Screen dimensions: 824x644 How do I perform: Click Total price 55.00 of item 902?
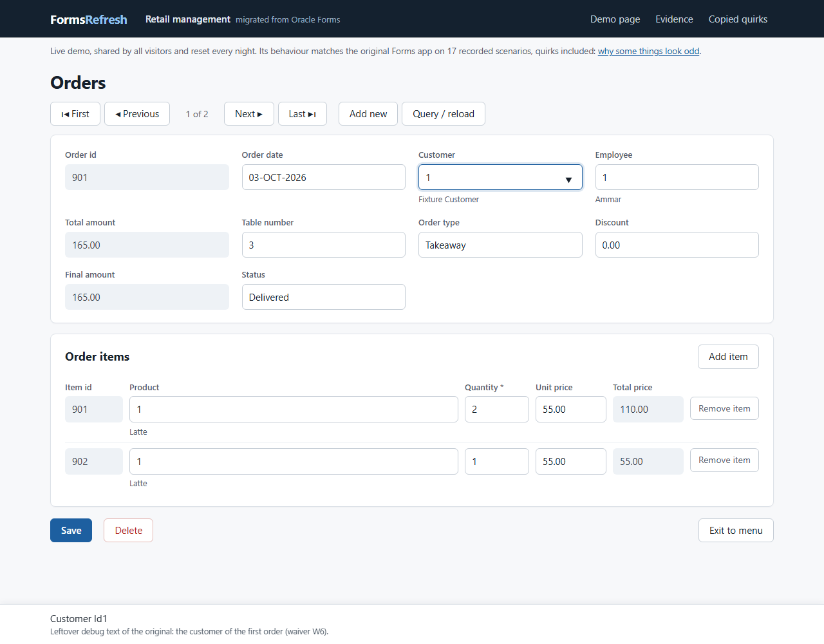648,461
